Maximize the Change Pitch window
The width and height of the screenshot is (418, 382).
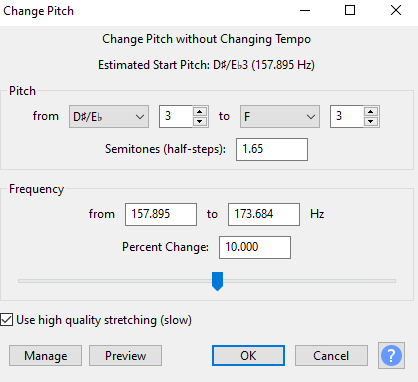pyautogui.click(x=350, y=11)
